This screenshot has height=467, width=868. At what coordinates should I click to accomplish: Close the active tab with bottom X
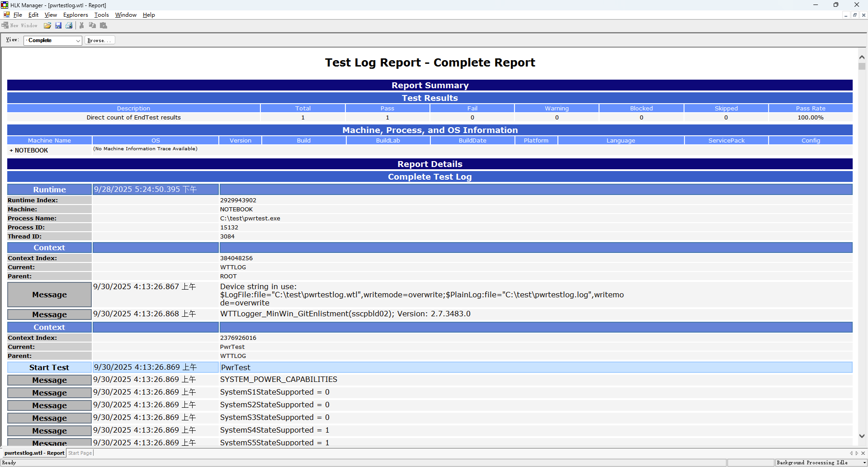coord(863,453)
